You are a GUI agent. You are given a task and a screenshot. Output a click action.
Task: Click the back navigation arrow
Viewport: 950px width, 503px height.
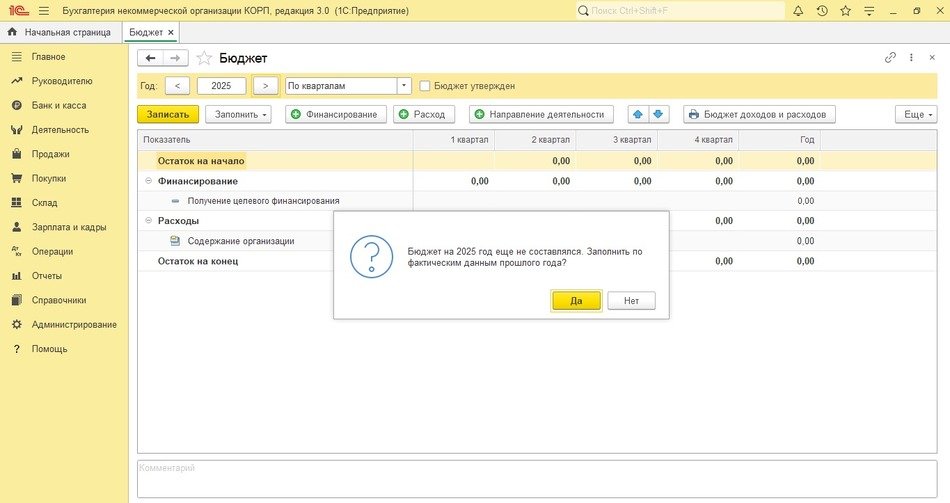pos(151,58)
